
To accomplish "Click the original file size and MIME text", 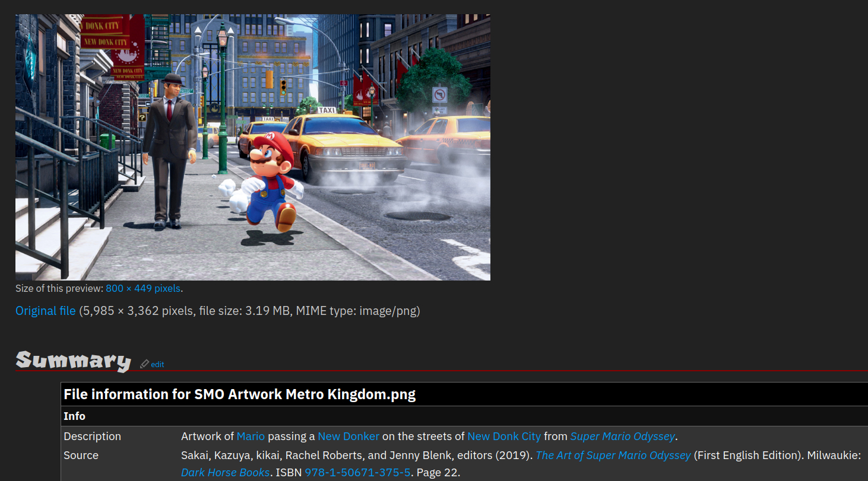I will tap(249, 311).
